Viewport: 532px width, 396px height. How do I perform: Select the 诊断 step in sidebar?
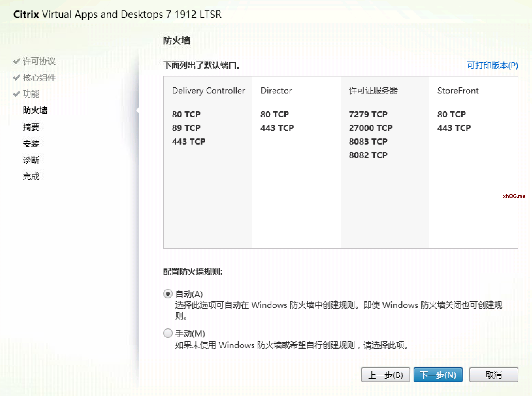[x=31, y=160]
